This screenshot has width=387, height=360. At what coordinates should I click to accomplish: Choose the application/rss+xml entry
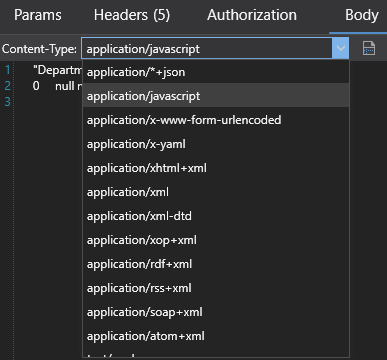(x=216, y=288)
